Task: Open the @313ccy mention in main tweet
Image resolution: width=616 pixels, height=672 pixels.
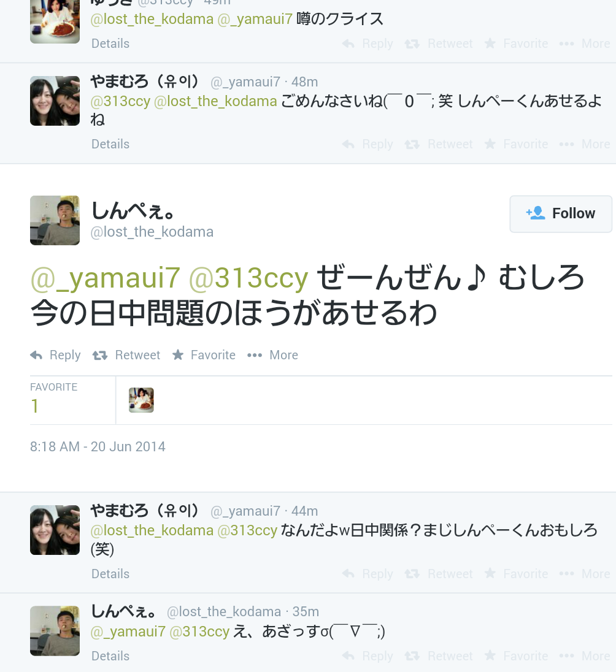Action: click(248, 278)
